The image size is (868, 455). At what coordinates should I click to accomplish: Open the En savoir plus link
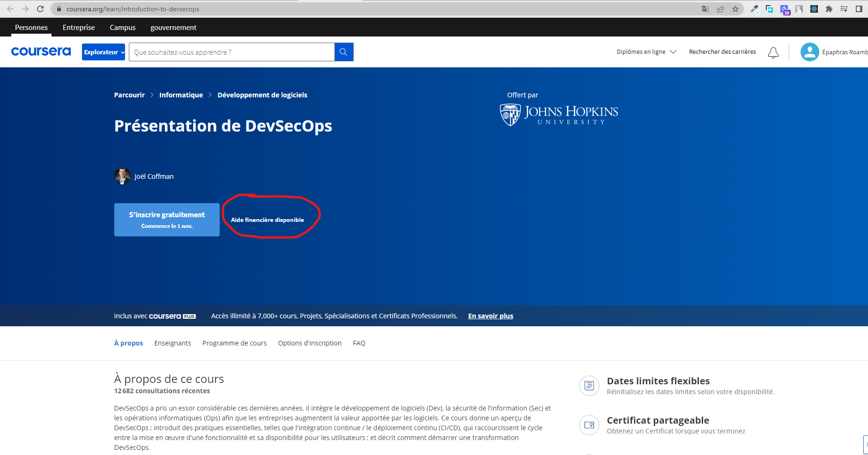490,316
